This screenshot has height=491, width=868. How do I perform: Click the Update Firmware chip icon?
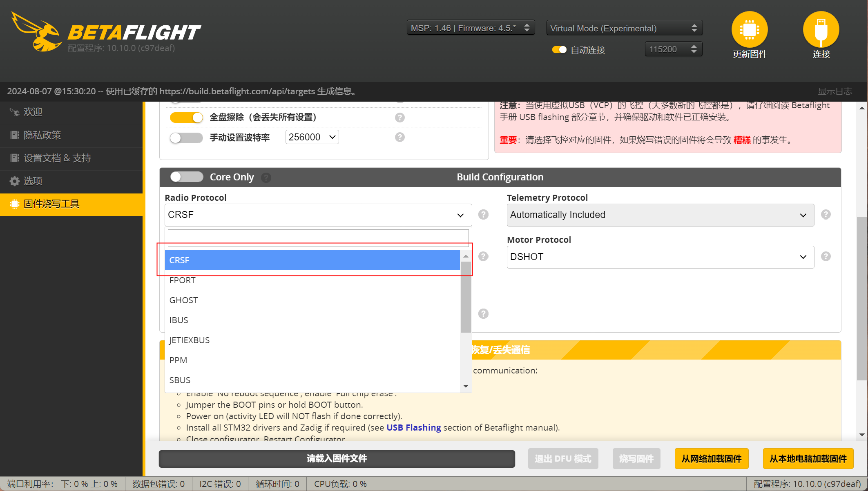pos(750,29)
